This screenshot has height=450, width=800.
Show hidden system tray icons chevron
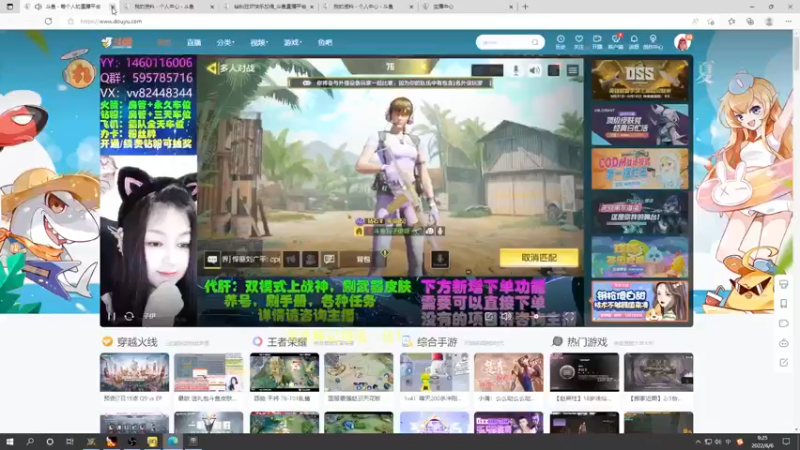(697, 441)
